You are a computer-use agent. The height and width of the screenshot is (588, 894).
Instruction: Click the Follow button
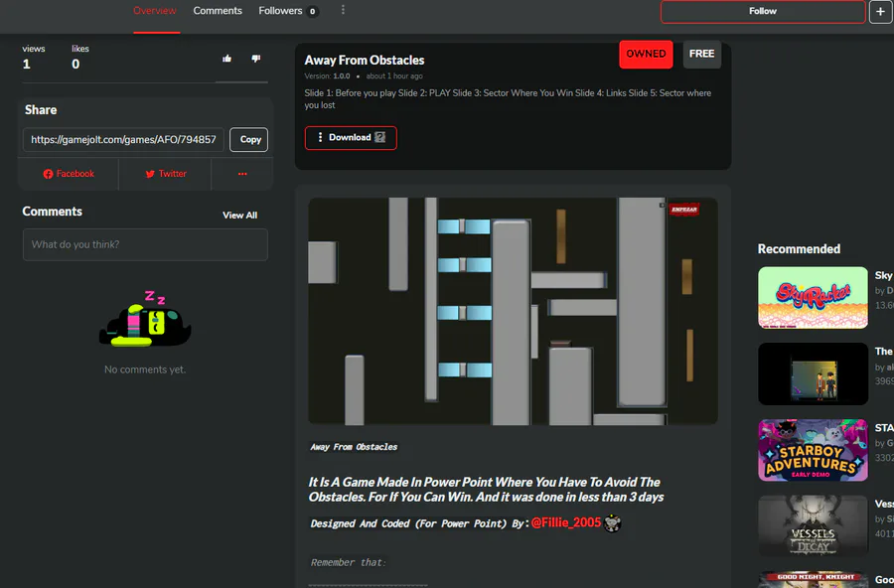point(763,11)
